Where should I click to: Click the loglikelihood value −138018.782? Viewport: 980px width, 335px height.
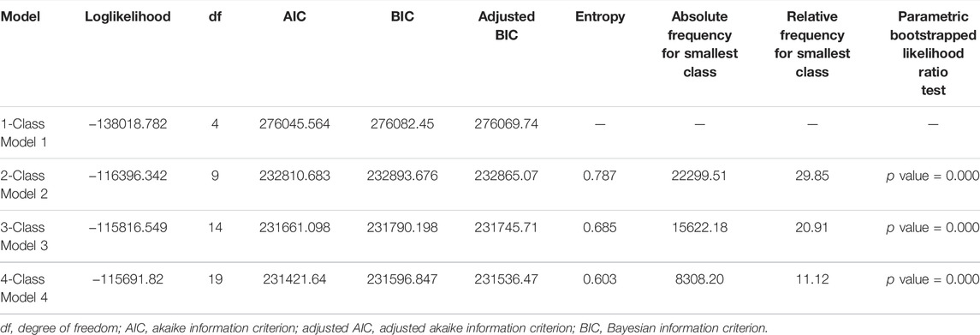(127, 124)
